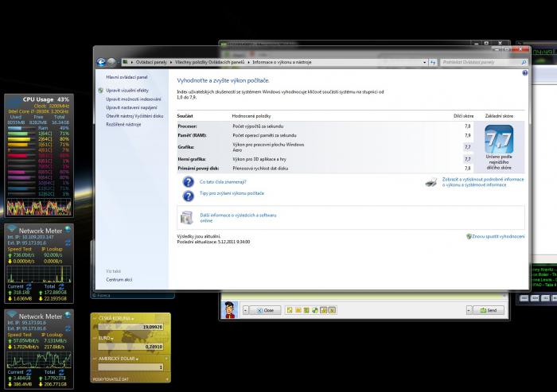Open the help question mark icon
Screen dimensions: 557x392
[x=525, y=73]
